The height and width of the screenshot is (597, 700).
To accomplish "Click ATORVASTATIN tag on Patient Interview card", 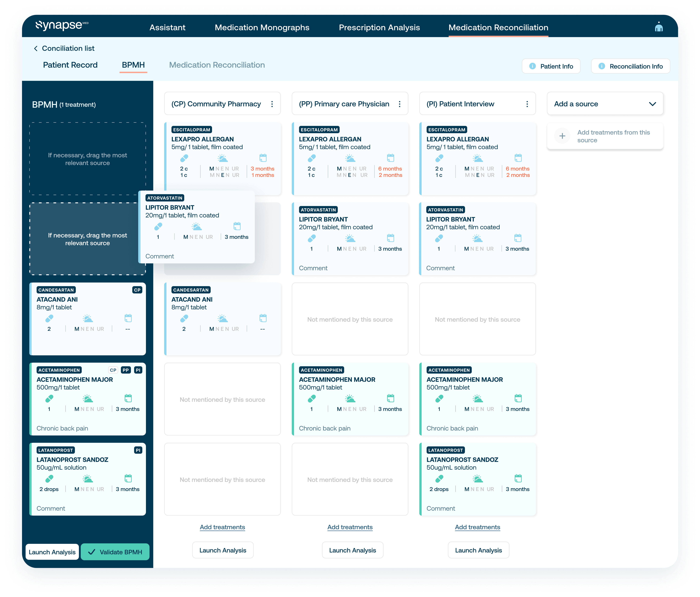I will point(446,210).
